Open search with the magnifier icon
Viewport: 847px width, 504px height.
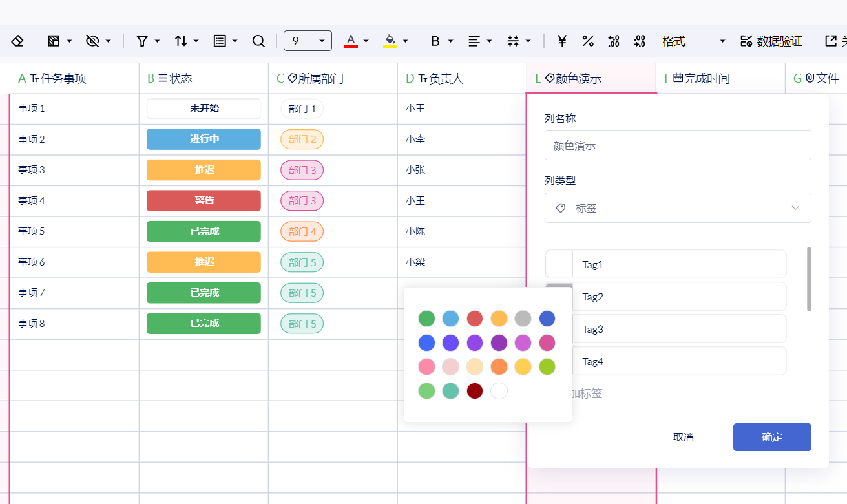pyautogui.click(x=258, y=41)
